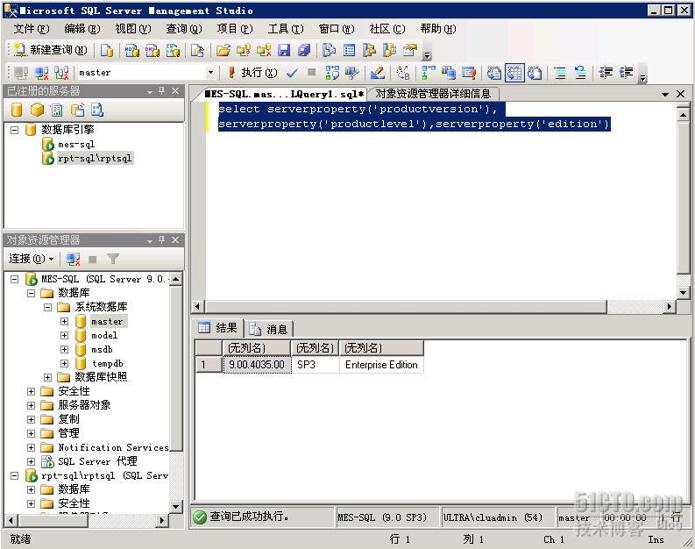Select the mes-sql registered server

[76, 144]
